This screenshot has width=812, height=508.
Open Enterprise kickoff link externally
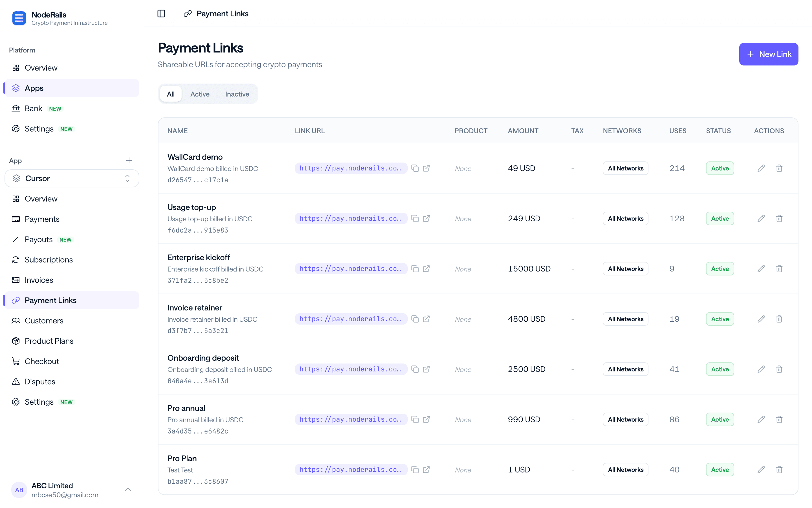[x=427, y=269]
